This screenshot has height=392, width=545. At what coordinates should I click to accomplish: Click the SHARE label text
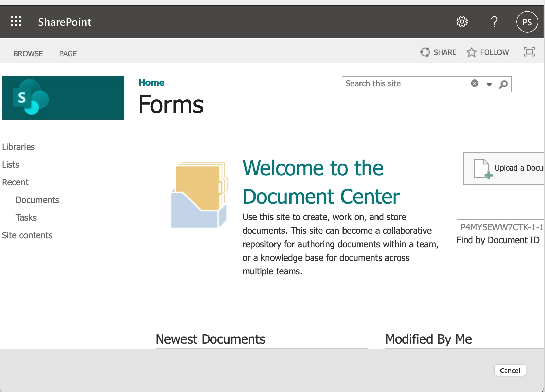tap(445, 52)
